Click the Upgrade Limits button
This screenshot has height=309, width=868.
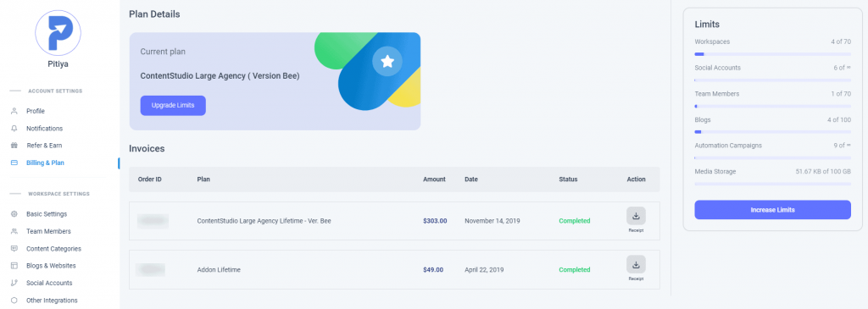pos(173,106)
